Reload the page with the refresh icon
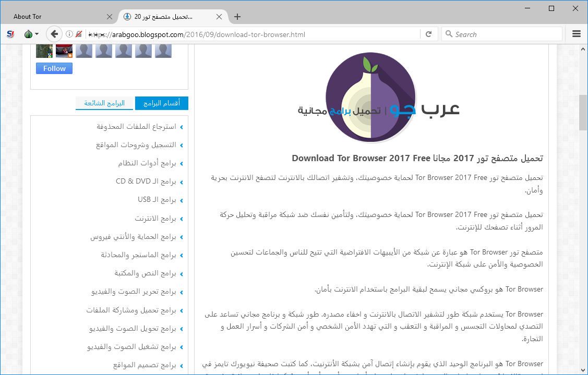Screen dimensions: 588x375 click(429, 34)
